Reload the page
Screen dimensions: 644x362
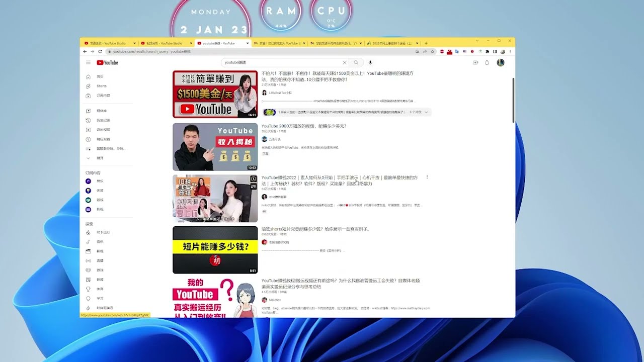point(100,51)
